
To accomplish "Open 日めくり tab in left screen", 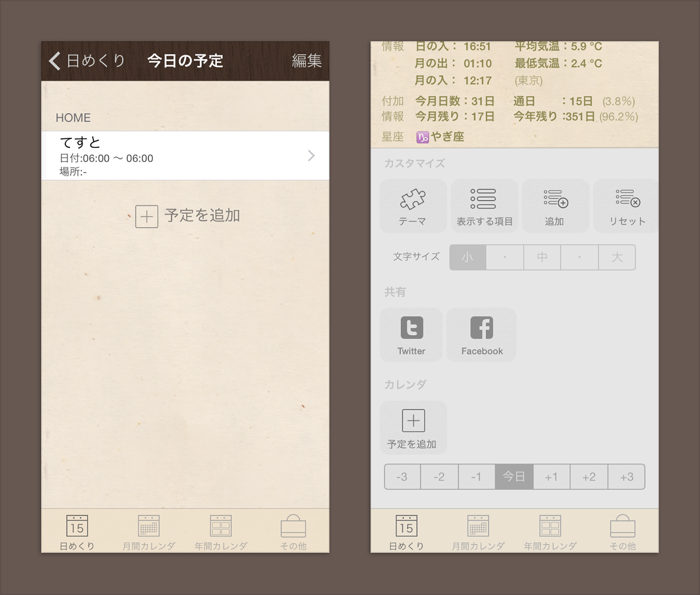I will click(77, 532).
